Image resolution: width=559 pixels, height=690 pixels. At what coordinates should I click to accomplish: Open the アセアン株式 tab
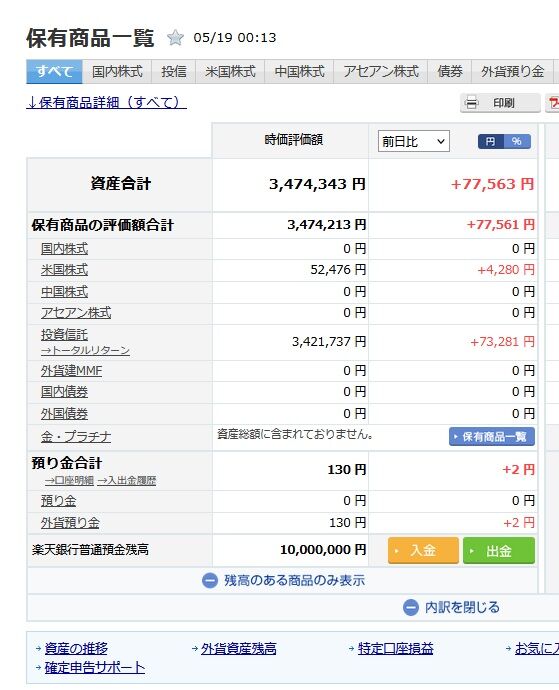[x=381, y=71]
